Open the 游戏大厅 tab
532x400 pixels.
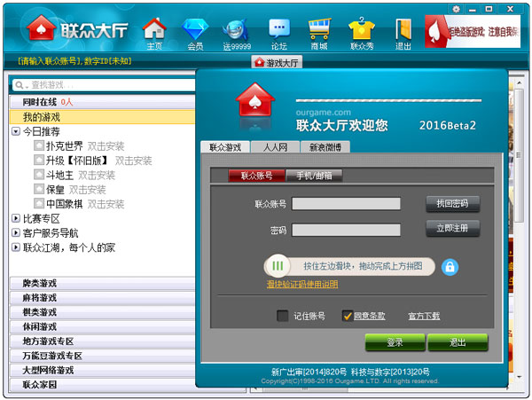pyautogui.click(x=277, y=63)
